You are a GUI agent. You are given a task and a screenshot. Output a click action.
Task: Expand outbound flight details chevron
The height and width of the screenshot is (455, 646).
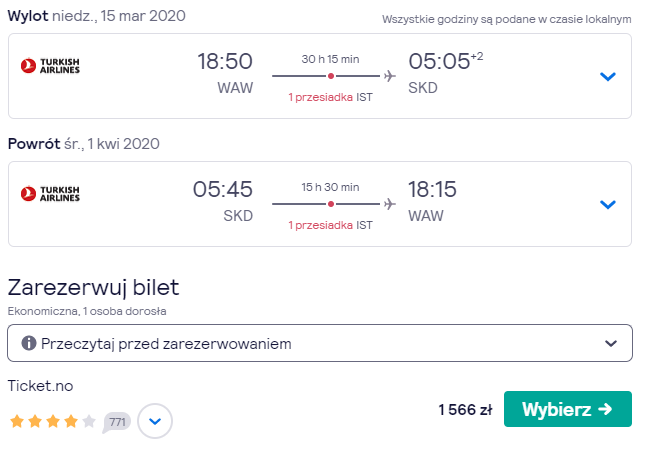pos(608,76)
